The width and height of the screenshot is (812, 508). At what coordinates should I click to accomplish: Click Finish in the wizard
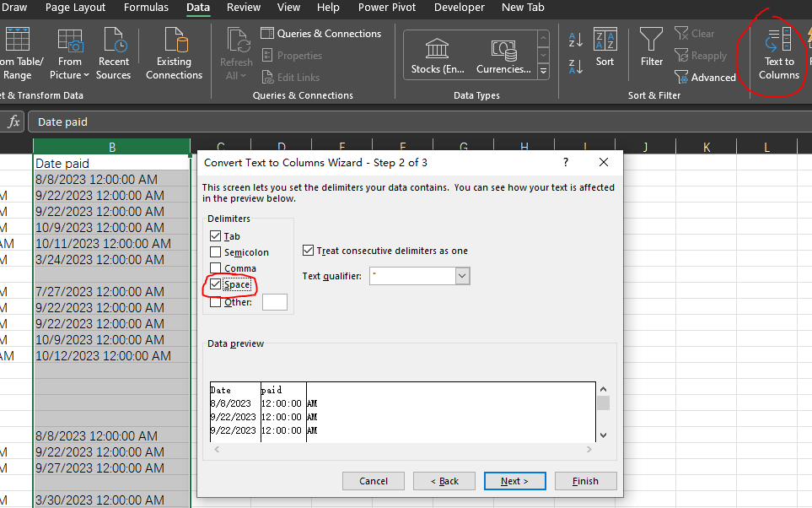pos(586,481)
